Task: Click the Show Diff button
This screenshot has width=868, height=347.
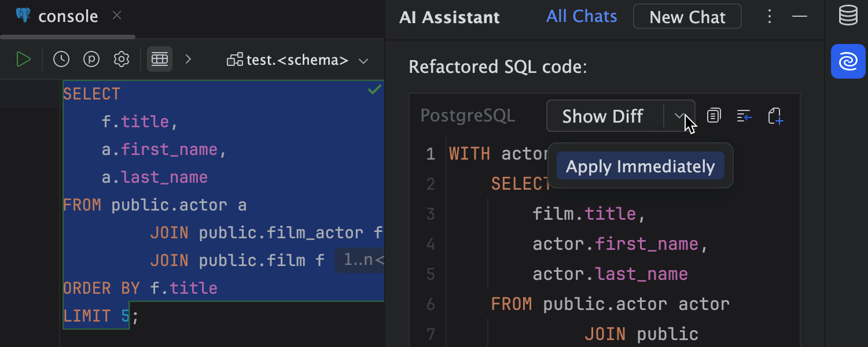Action: (x=603, y=116)
